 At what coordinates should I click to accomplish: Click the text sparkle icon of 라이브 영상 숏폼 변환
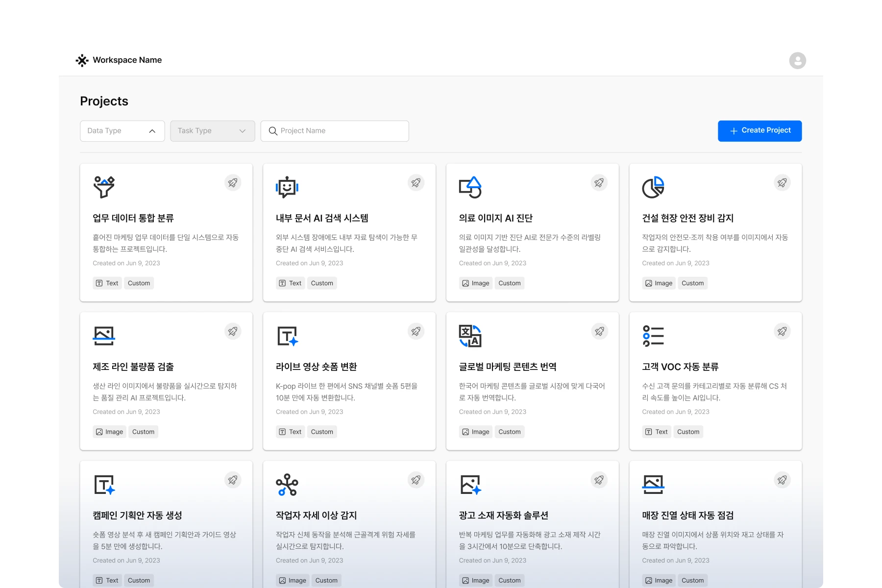point(288,336)
